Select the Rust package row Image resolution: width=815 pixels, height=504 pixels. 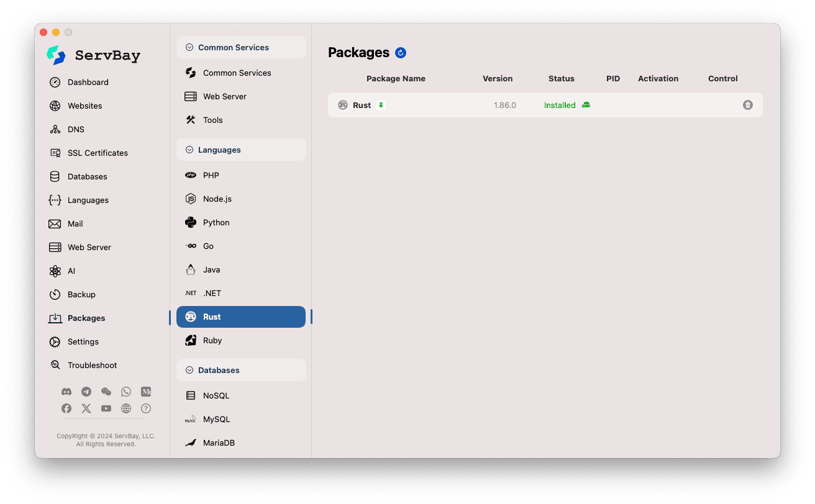tap(435, 105)
